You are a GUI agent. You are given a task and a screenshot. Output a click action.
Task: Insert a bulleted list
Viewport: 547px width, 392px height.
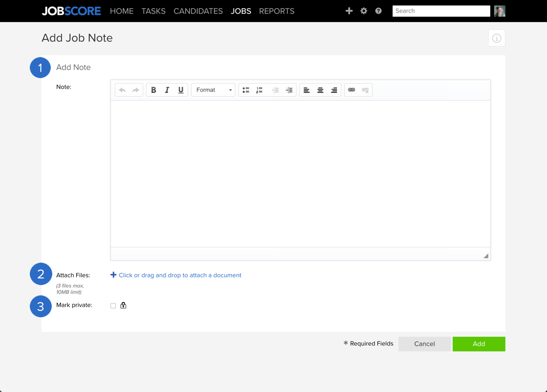pos(246,90)
